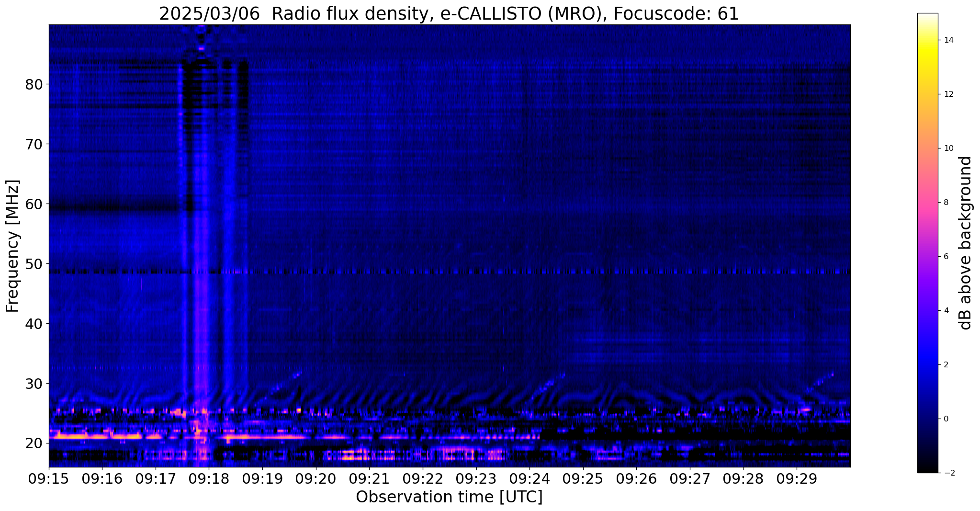This screenshot has width=980, height=511.
Task: Click the 'Observation time [UTC]' axis label
Action: (449, 497)
